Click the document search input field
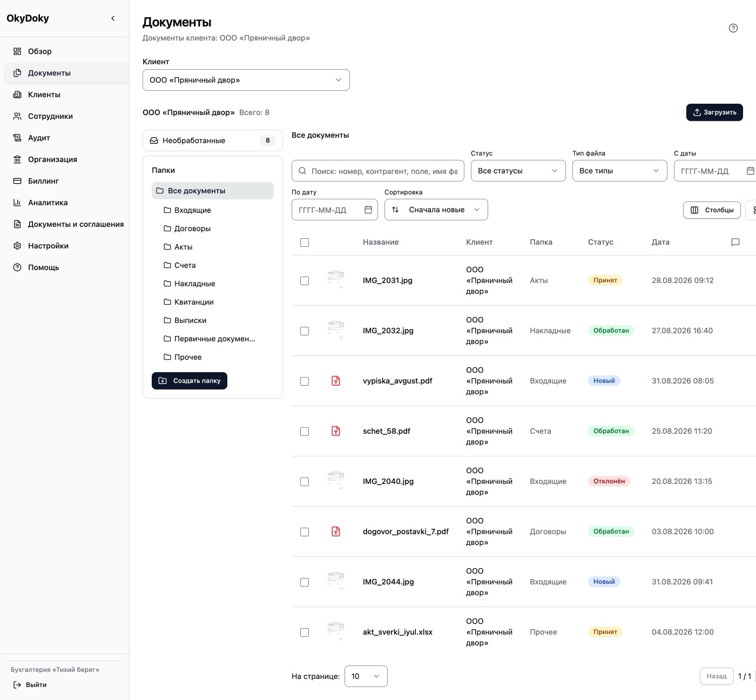The width and height of the screenshot is (756, 700). click(378, 171)
